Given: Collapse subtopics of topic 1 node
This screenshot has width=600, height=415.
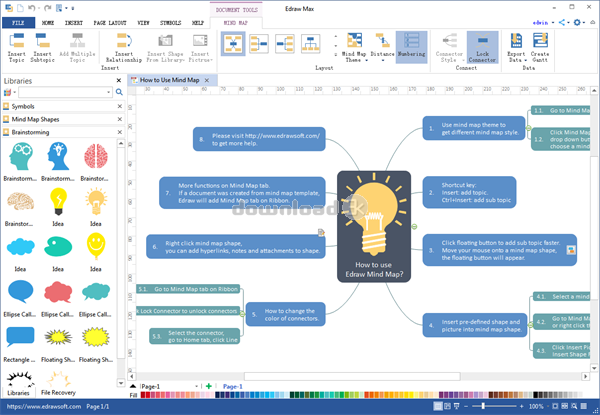Looking at the screenshot, I should tap(528, 128).
